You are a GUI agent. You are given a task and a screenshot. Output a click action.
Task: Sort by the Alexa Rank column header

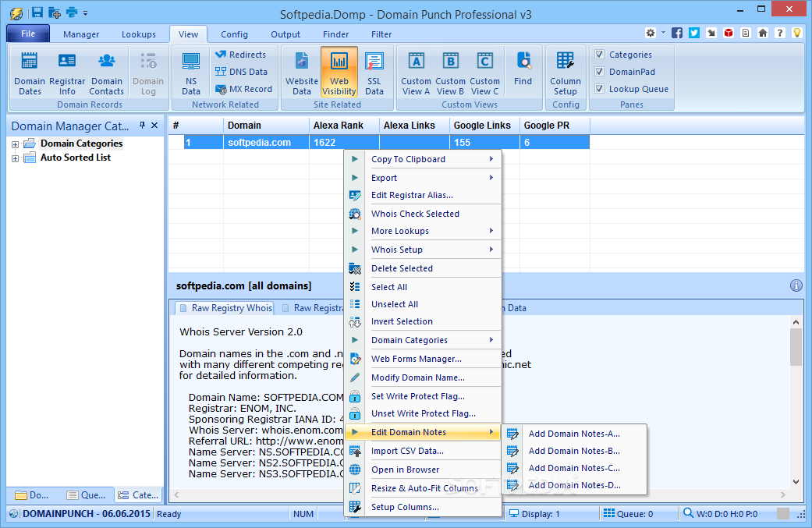click(x=344, y=126)
